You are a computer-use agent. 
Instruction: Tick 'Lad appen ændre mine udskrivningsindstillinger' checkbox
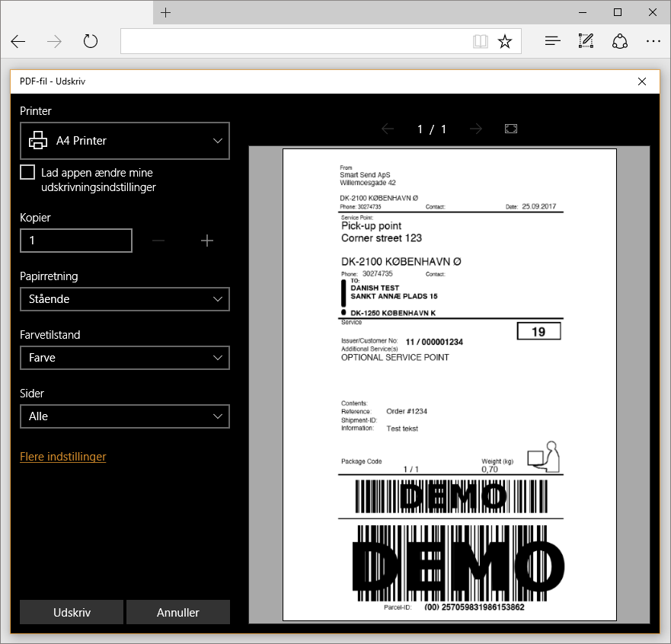point(27,172)
